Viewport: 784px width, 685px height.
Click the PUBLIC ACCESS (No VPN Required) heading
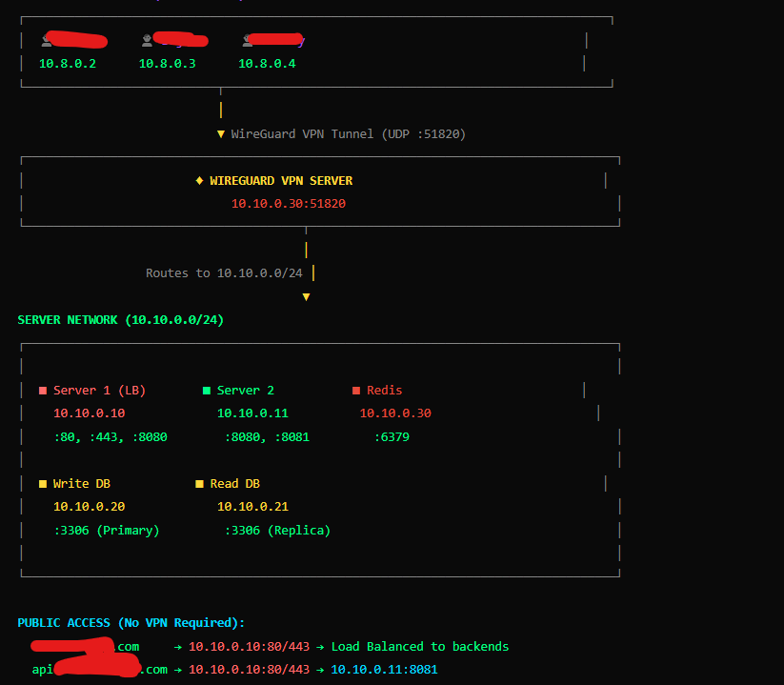point(131,623)
